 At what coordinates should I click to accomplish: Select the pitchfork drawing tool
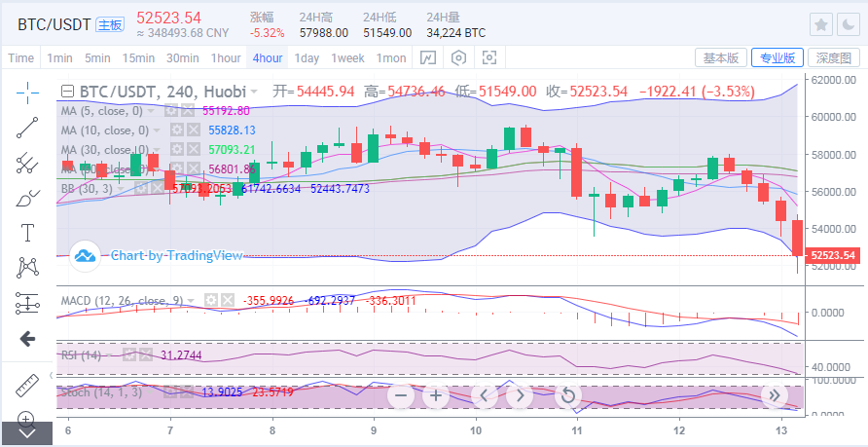[x=27, y=163]
